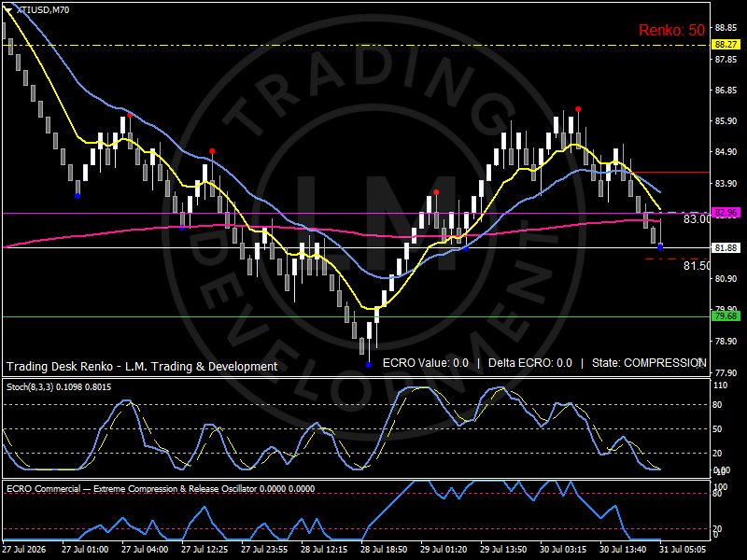The image size is (747, 560).
Task: Click the white 81.88 current price tag
Action: tap(726, 247)
